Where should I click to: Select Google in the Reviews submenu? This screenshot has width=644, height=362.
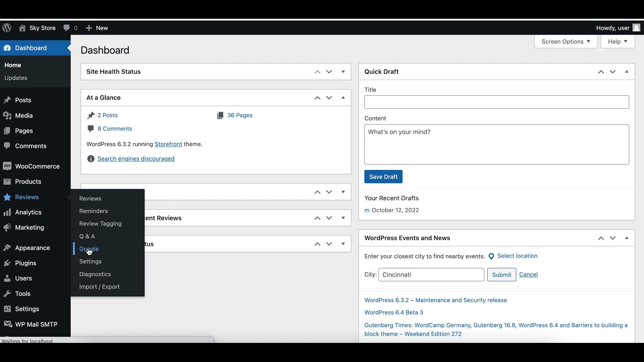[89, 249]
